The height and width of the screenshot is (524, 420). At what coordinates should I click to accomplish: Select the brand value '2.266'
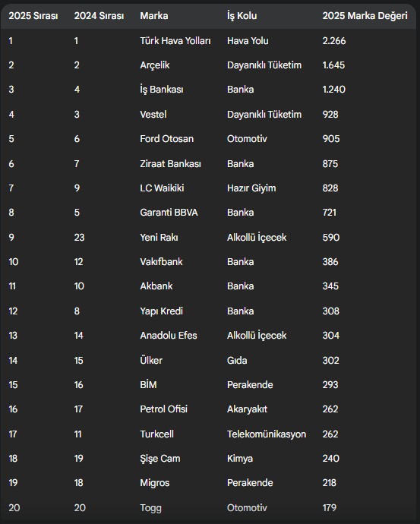click(x=334, y=41)
